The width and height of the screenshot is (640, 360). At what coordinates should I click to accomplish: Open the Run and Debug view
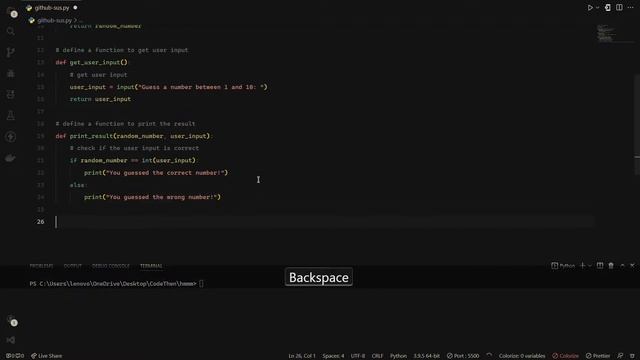click(x=11, y=73)
